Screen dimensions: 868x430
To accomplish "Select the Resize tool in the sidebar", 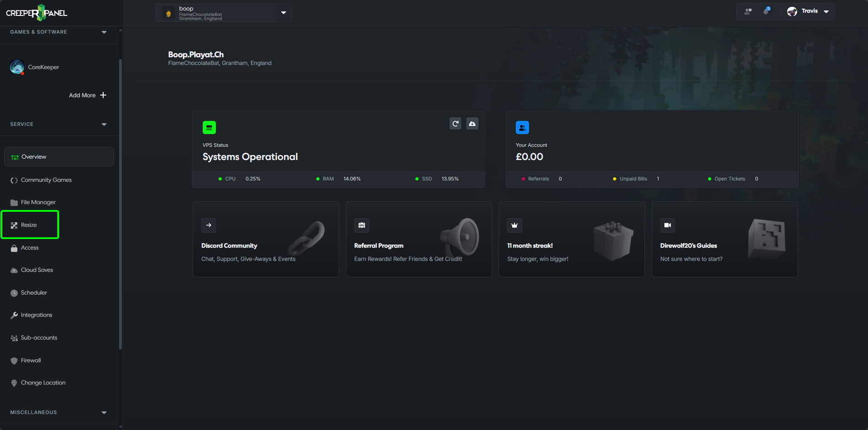I will click(29, 225).
